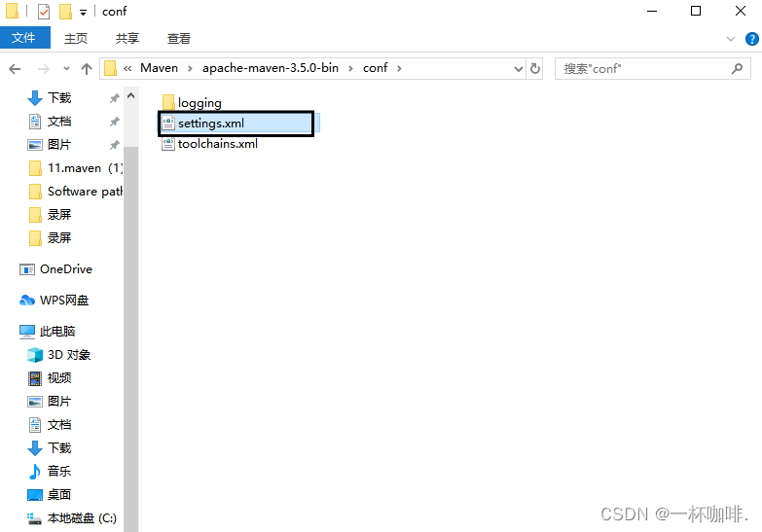
Task: Show hidden path with « breadcrumb
Action: tap(127, 68)
